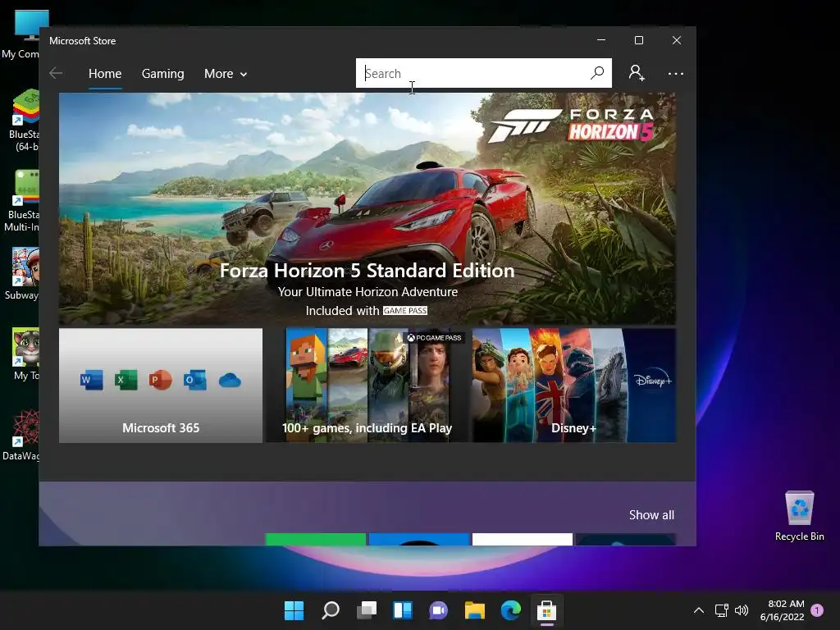Open taskbar Search
This screenshot has height=630, width=840.
331,610
